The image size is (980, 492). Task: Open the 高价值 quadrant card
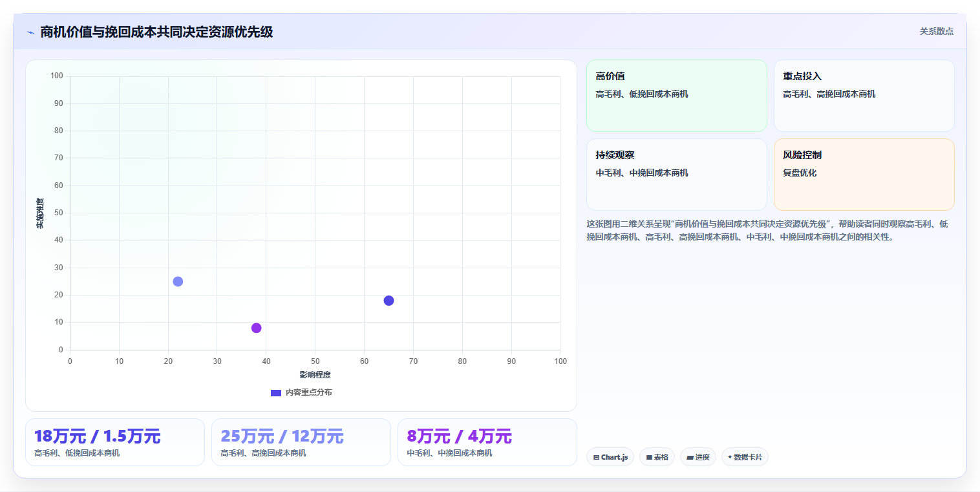676,96
